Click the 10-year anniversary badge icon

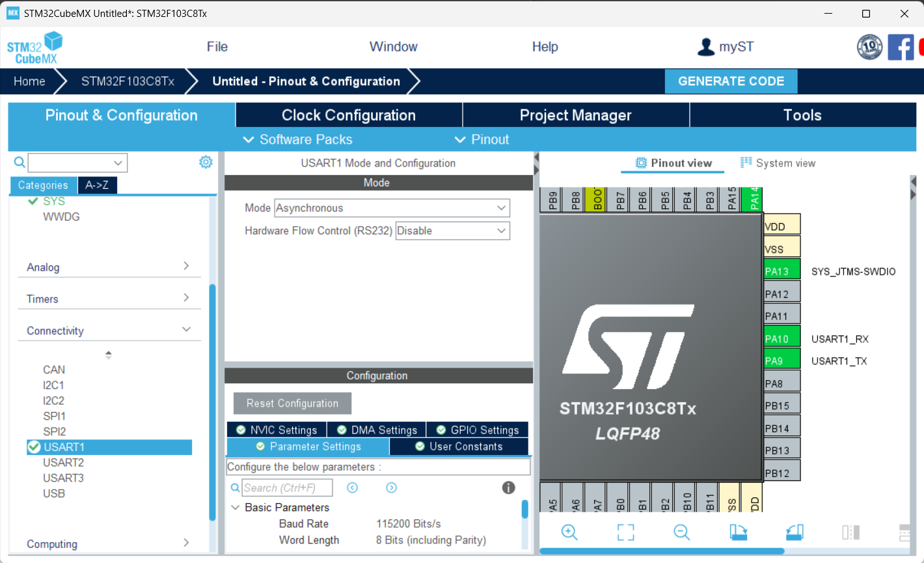pyautogui.click(x=870, y=47)
